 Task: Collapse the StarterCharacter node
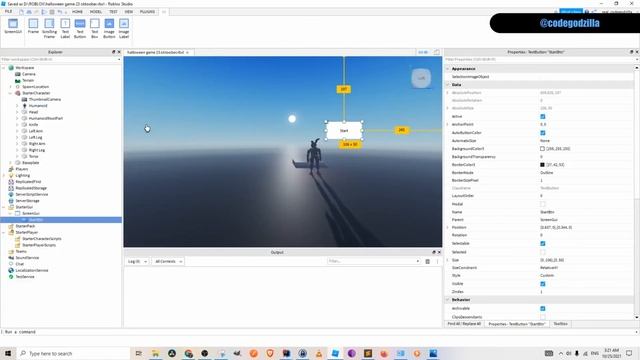11,93
